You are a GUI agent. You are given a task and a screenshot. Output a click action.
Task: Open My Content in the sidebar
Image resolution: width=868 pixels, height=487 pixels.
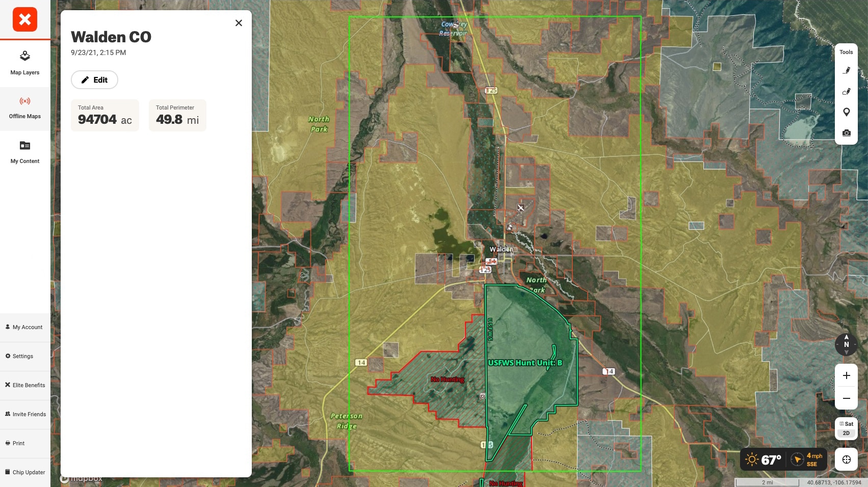pyautogui.click(x=25, y=152)
